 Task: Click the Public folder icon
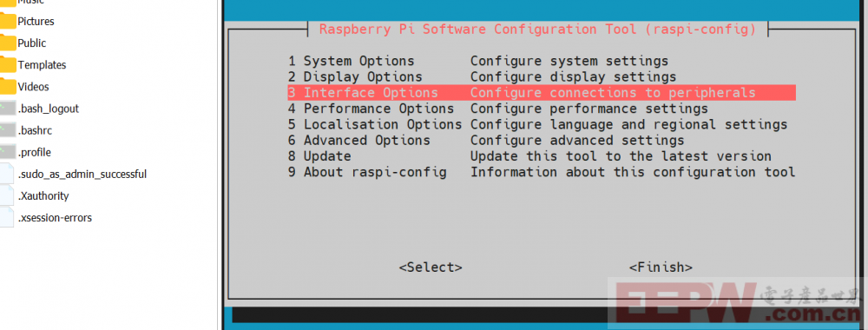[x=7, y=43]
